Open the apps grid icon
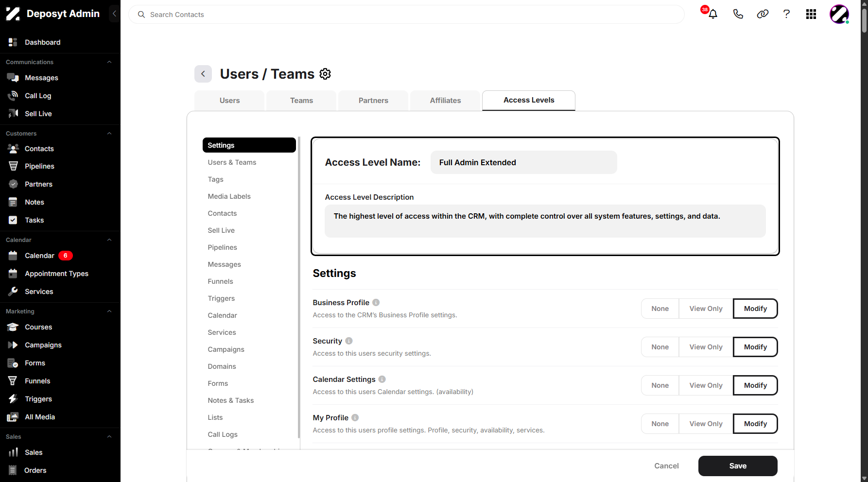Screen dimensions: 868x482 pos(811,14)
